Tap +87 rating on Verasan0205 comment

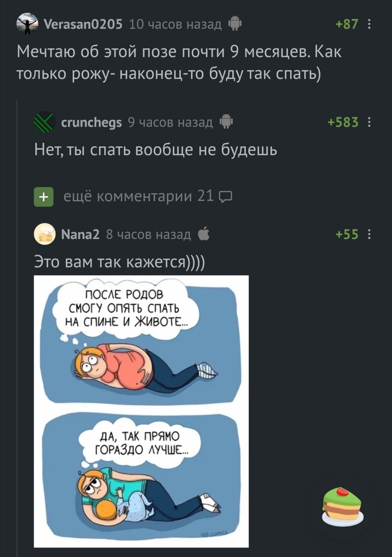click(347, 24)
